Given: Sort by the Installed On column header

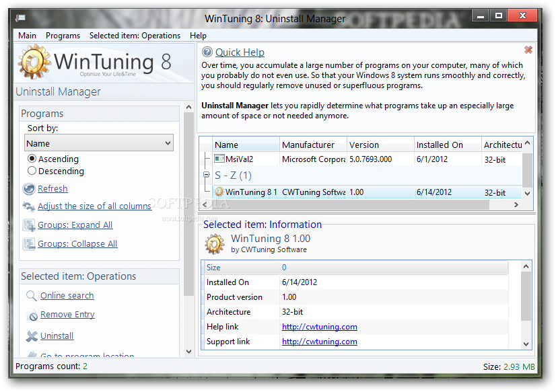Looking at the screenshot, I should coord(448,145).
